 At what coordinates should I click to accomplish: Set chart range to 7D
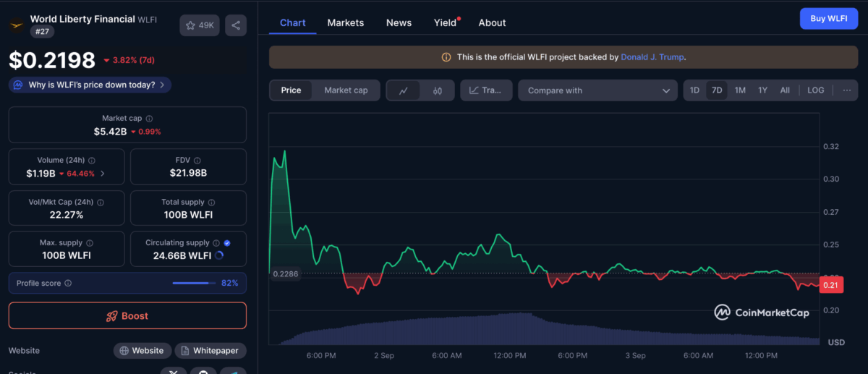tap(717, 90)
